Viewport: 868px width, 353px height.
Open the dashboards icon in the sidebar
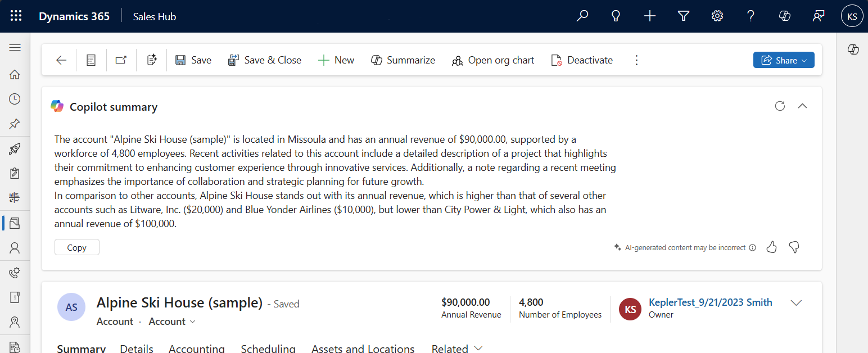tap(15, 197)
